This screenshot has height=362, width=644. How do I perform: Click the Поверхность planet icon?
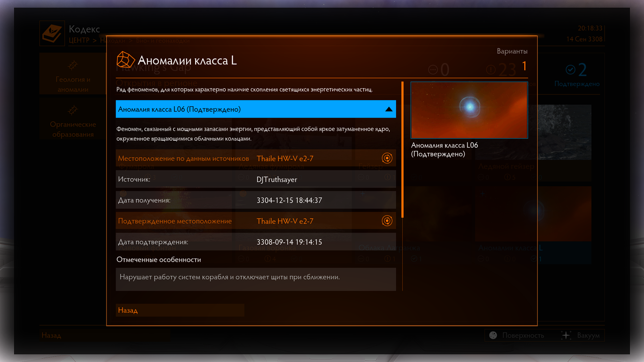click(493, 335)
